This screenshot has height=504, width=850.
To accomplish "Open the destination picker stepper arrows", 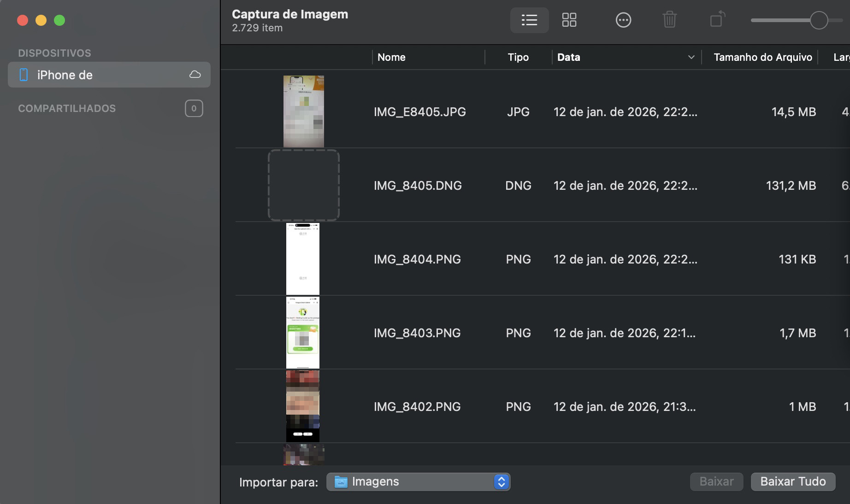I will coord(501,482).
